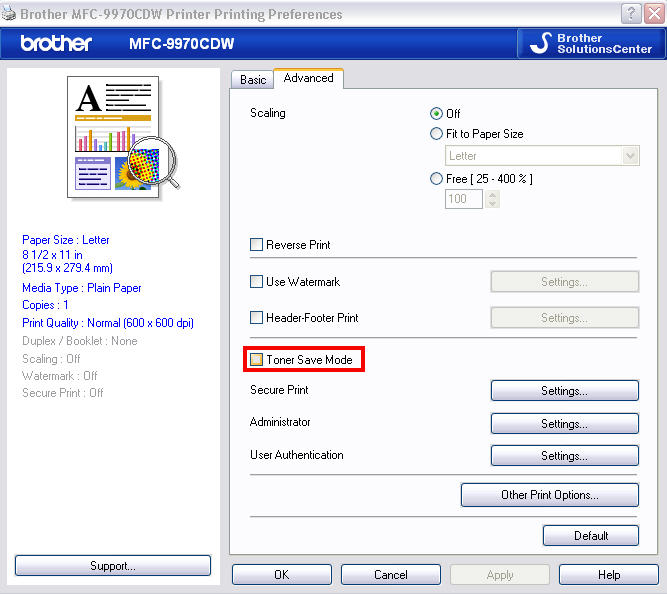Expand the Letter paper size dropdown

629,156
